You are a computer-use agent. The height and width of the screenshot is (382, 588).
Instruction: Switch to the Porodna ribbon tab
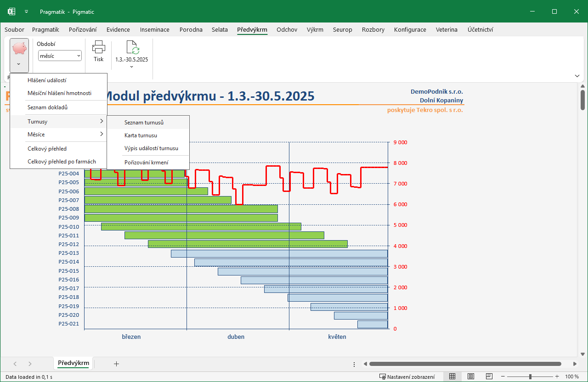[x=191, y=30]
